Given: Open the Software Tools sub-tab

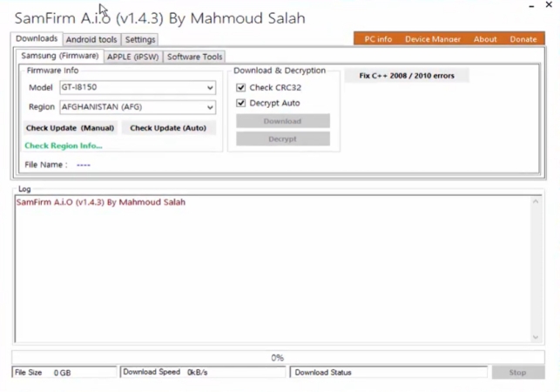Looking at the screenshot, I should (x=194, y=57).
